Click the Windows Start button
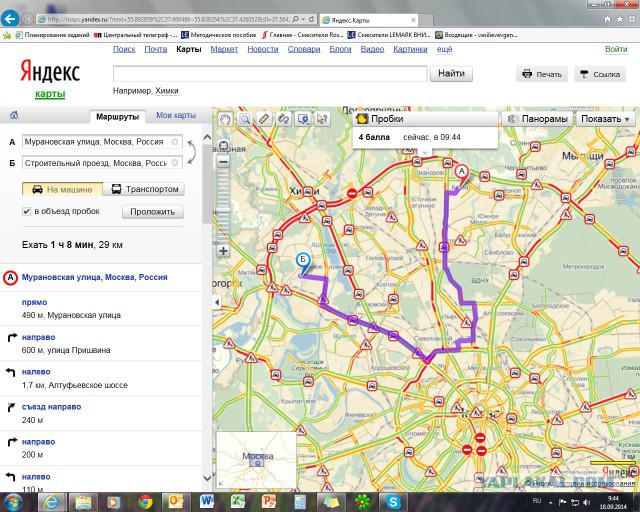640x512 pixels. 13,502
